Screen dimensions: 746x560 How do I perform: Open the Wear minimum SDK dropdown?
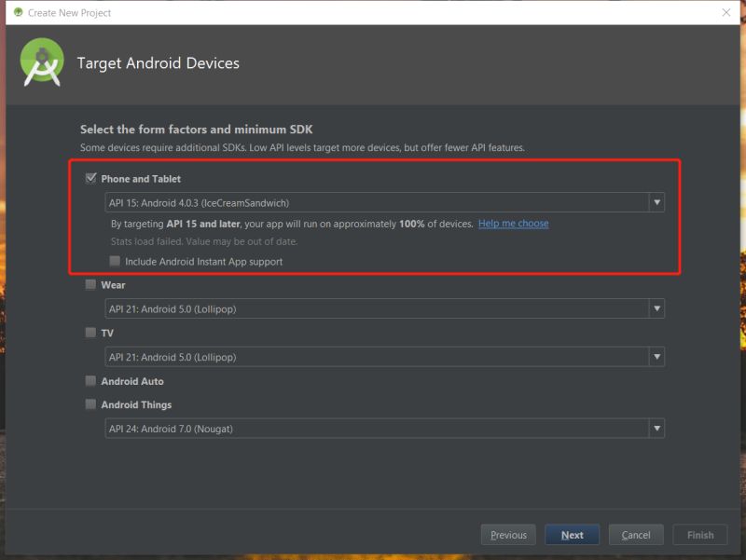(656, 308)
